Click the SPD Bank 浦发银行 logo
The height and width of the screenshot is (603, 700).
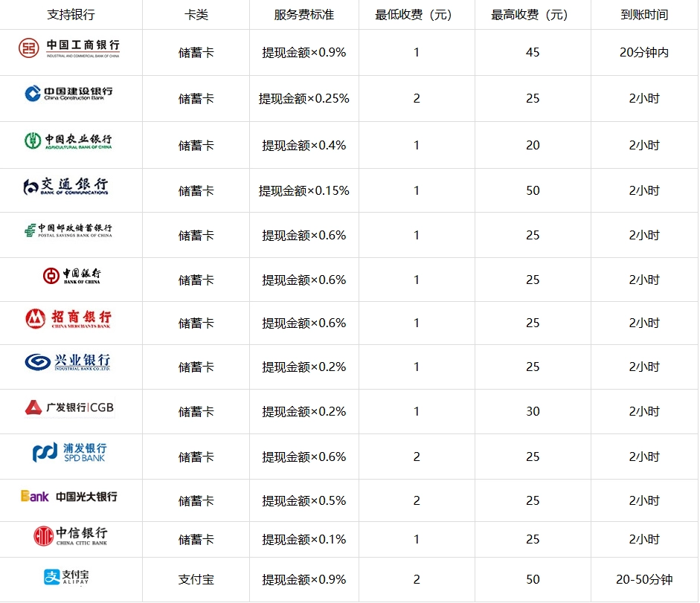coord(69,452)
